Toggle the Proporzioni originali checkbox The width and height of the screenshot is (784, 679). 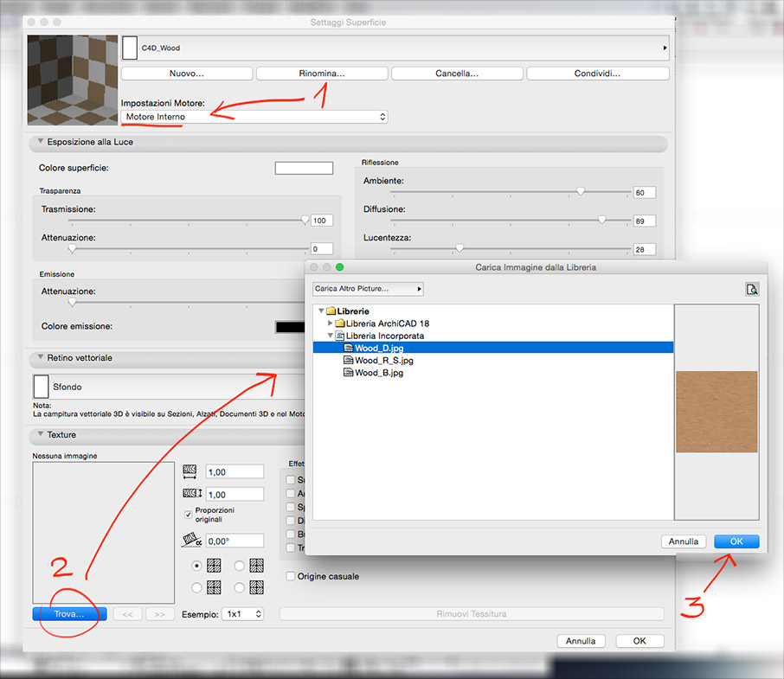click(x=189, y=514)
